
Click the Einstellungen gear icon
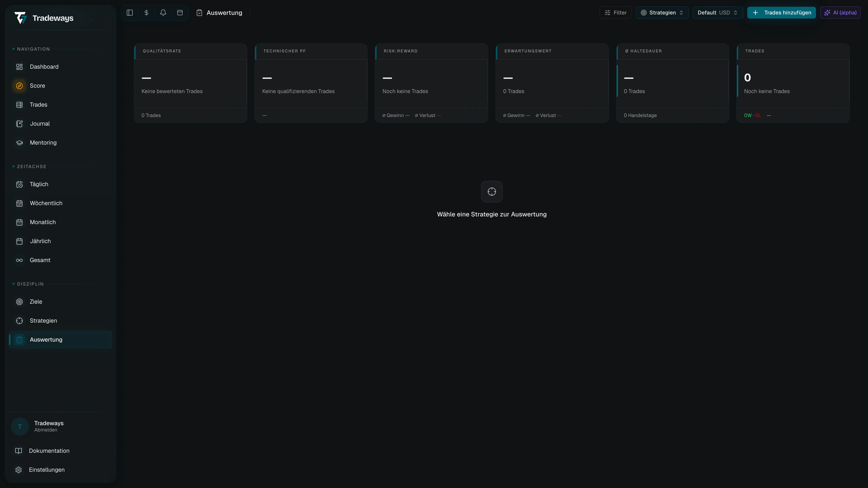pyautogui.click(x=19, y=470)
